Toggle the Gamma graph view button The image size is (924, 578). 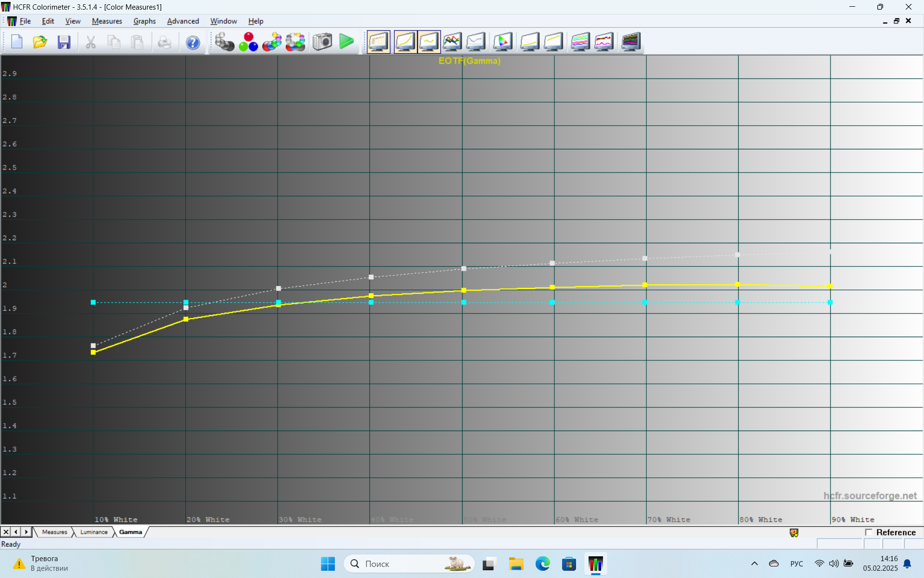(429, 42)
